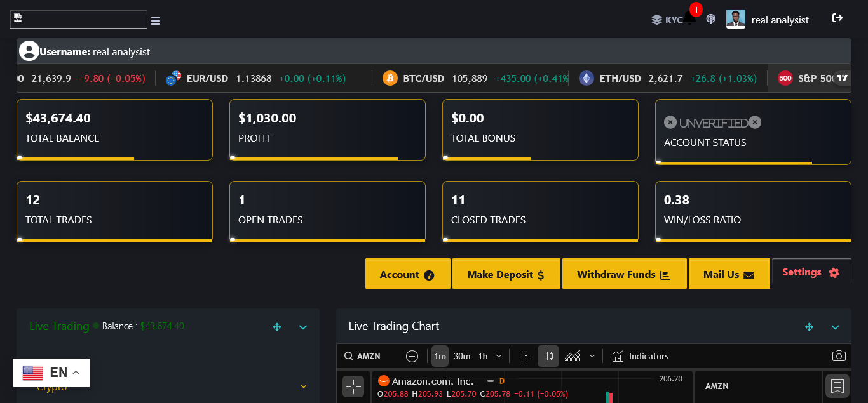Open the KYC verification link
868x403 pixels.
coord(667,20)
